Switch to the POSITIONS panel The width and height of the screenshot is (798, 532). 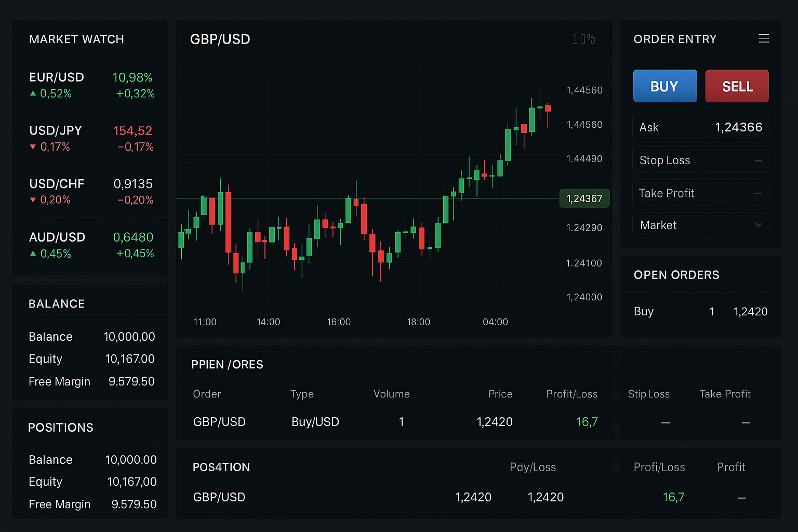pos(60,427)
